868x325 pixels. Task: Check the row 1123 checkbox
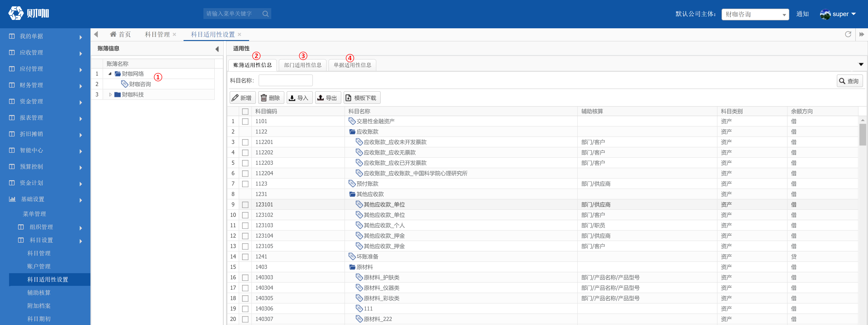coord(245,184)
